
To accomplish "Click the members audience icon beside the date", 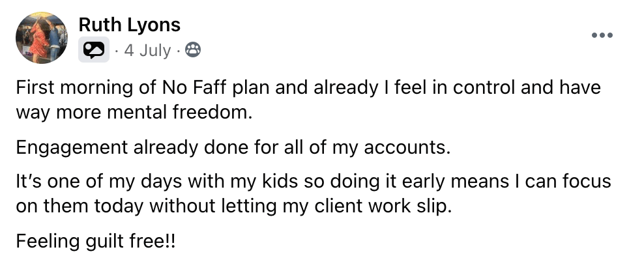I will [193, 50].
